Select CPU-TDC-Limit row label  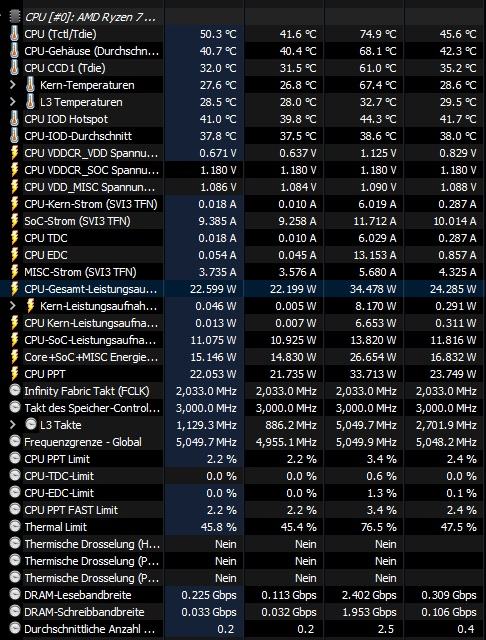pos(59,476)
